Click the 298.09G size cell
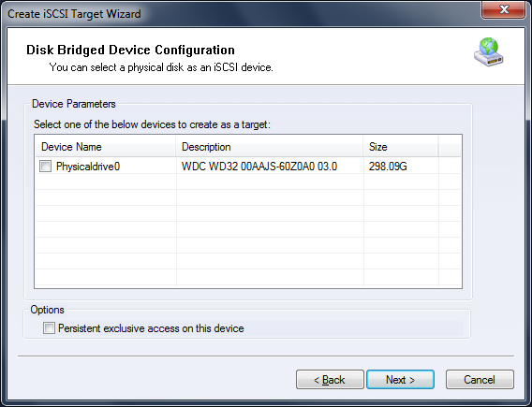This screenshot has width=532, height=407. tap(388, 167)
